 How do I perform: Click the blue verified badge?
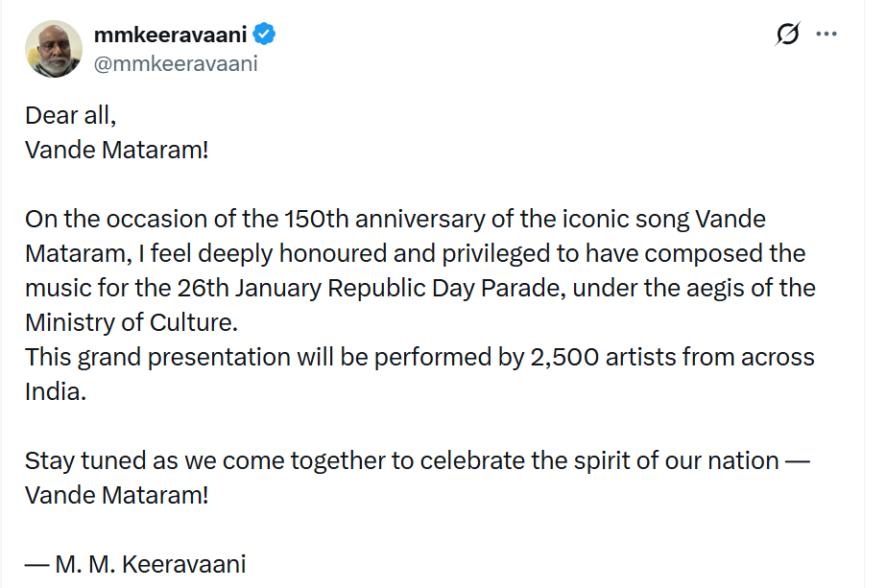click(265, 35)
